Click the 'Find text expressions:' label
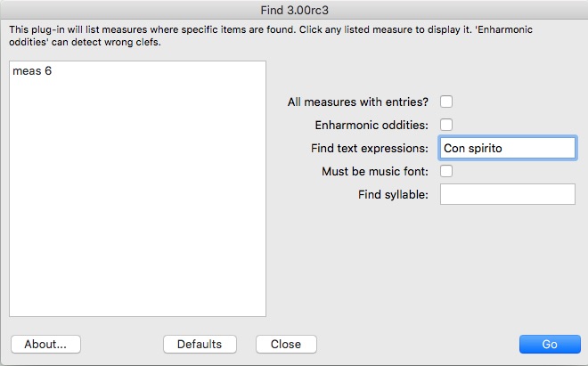Screen dimensions: 588x366 tap(370, 148)
